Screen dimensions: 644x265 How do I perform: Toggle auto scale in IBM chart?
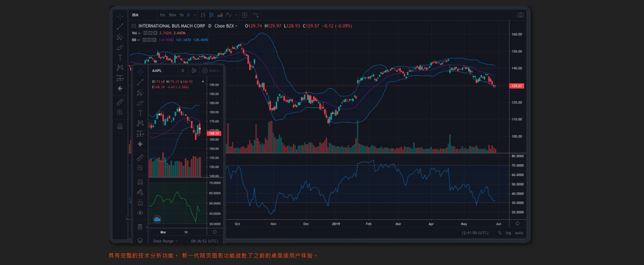[519, 233]
